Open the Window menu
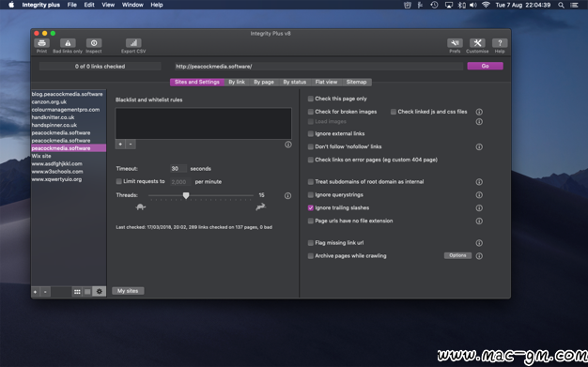The height and width of the screenshot is (367, 588). coord(132,5)
